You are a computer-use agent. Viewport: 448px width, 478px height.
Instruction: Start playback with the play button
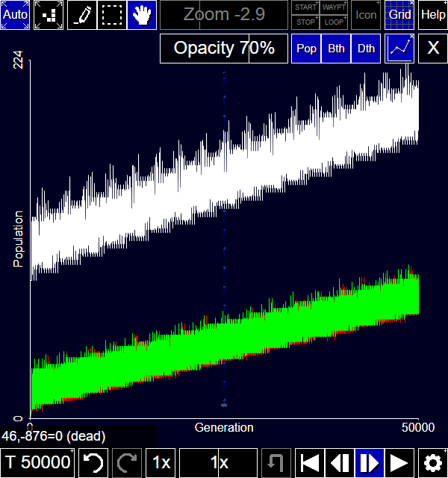point(399,463)
